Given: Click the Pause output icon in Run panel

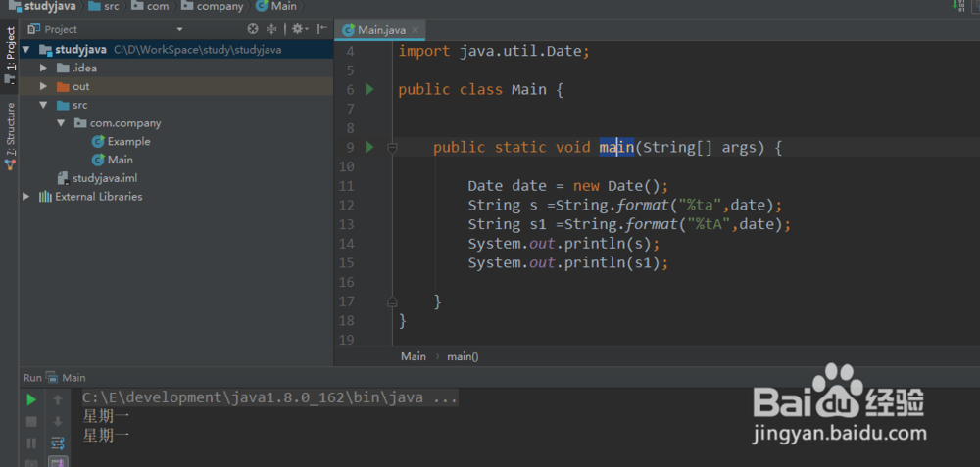Looking at the screenshot, I should click(31, 444).
